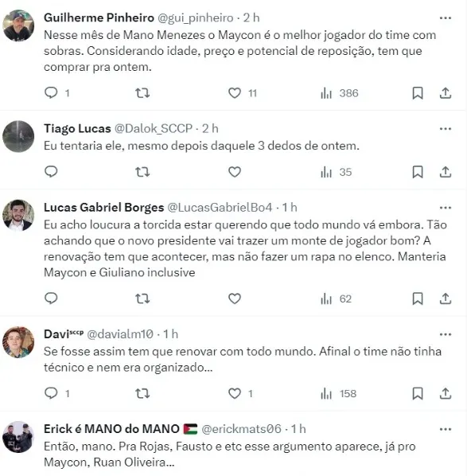View analytics of Tiago Lucas's tweet showing 35
The width and height of the screenshot is (467, 476).
pyautogui.click(x=337, y=172)
